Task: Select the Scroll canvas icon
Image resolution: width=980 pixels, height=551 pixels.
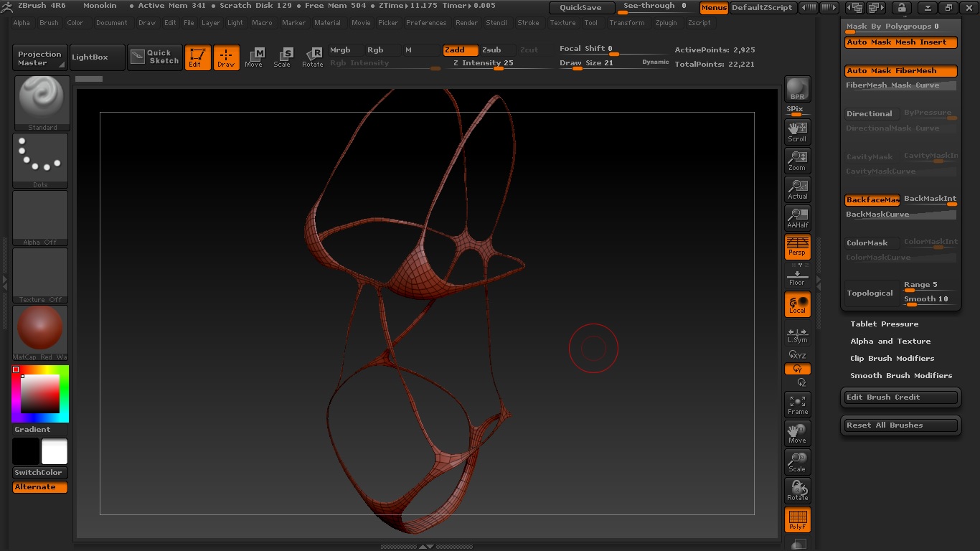Action: pos(797,131)
